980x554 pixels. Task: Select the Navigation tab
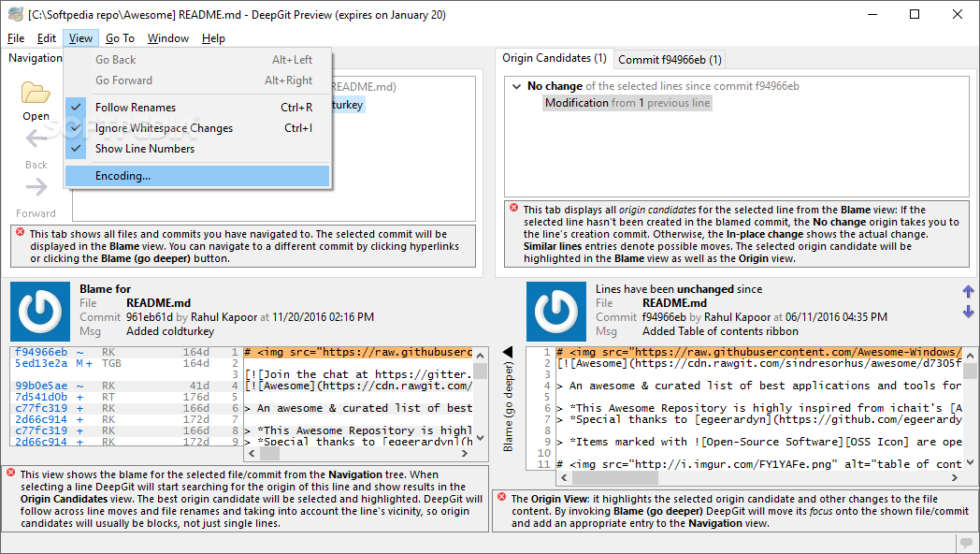point(35,58)
